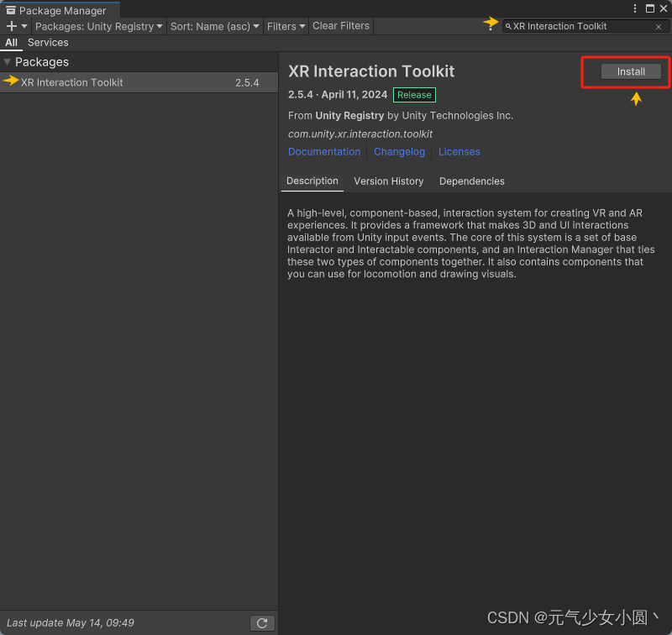Switch to the All tab

11,43
